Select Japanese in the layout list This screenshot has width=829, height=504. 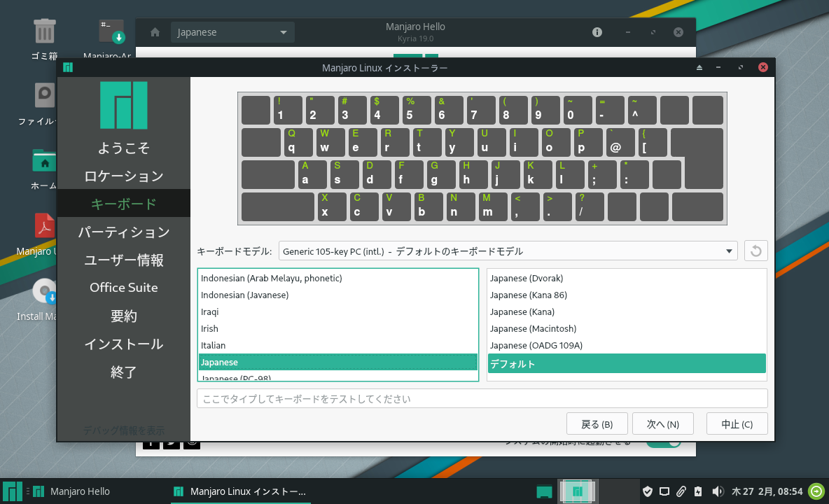point(338,363)
